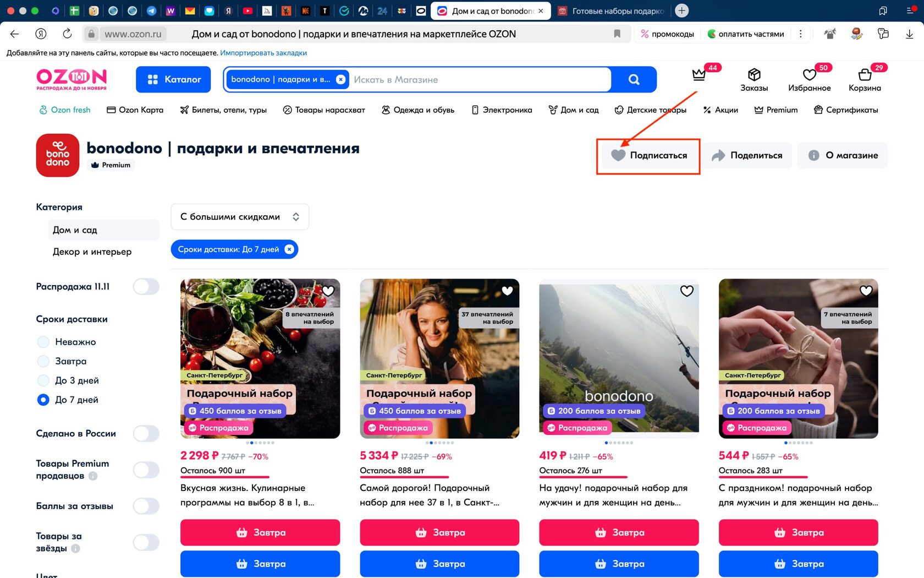Open the О магазине button

tap(843, 155)
